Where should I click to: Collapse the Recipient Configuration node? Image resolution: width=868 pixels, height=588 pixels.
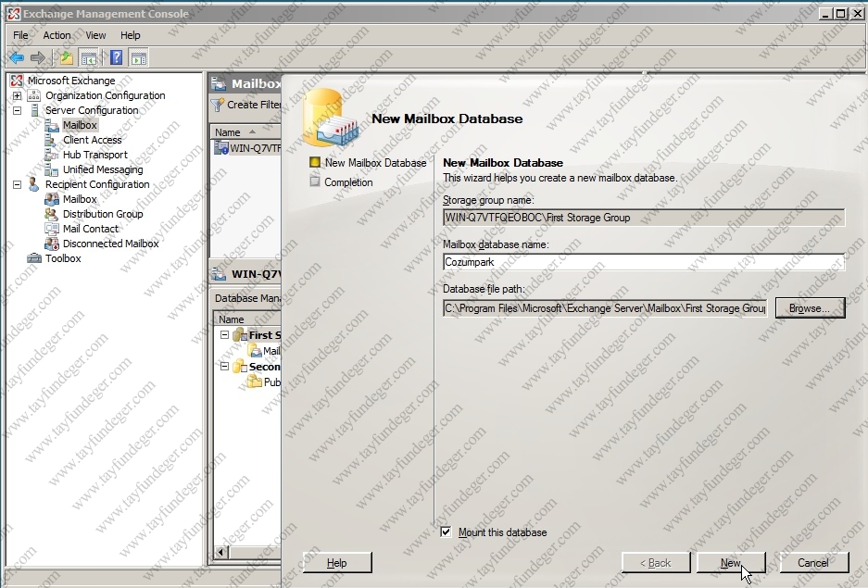18,185
